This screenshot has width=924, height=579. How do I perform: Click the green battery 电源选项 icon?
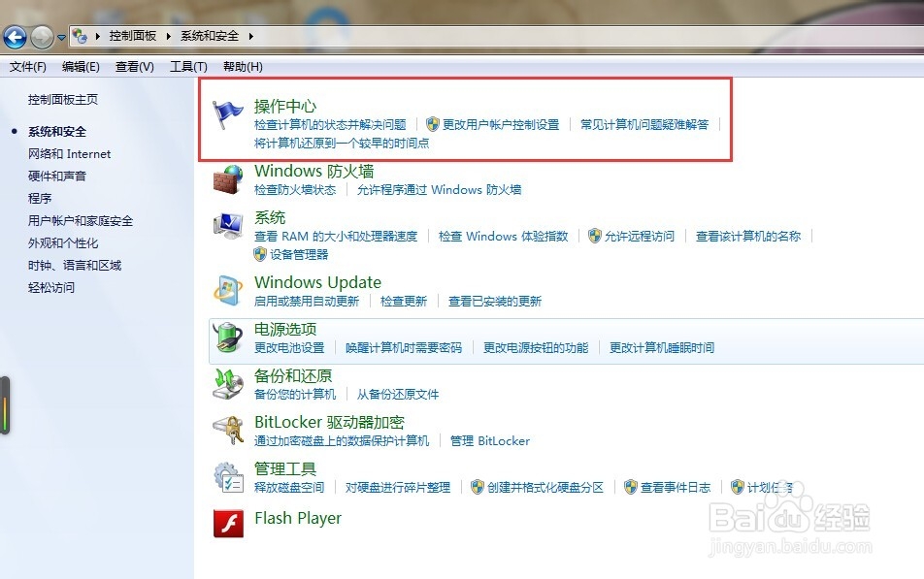click(227, 338)
